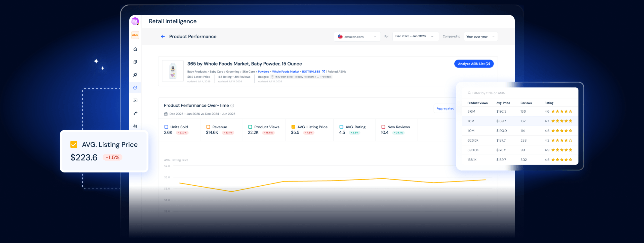Toggle checkbox on floating AVG. Listing Price card
Viewport: 644px width, 243px height.
tap(74, 144)
